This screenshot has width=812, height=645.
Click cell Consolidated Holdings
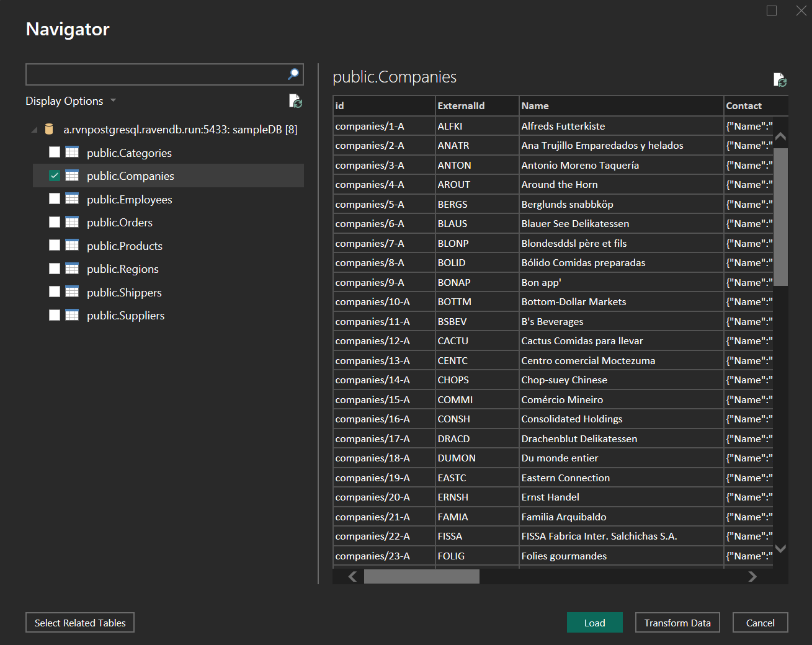[x=621, y=419]
